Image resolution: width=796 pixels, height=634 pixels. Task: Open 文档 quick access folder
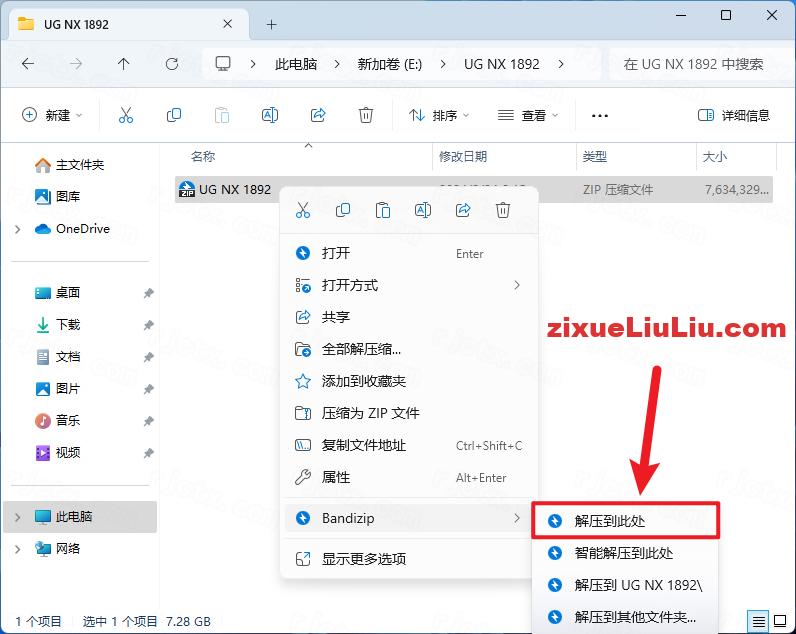point(57,357)
